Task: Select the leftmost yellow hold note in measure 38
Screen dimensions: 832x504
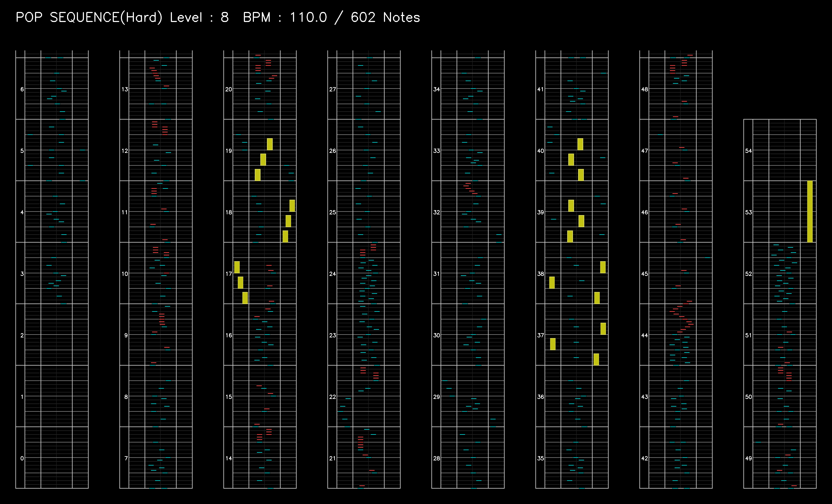Action: point(552,283)
